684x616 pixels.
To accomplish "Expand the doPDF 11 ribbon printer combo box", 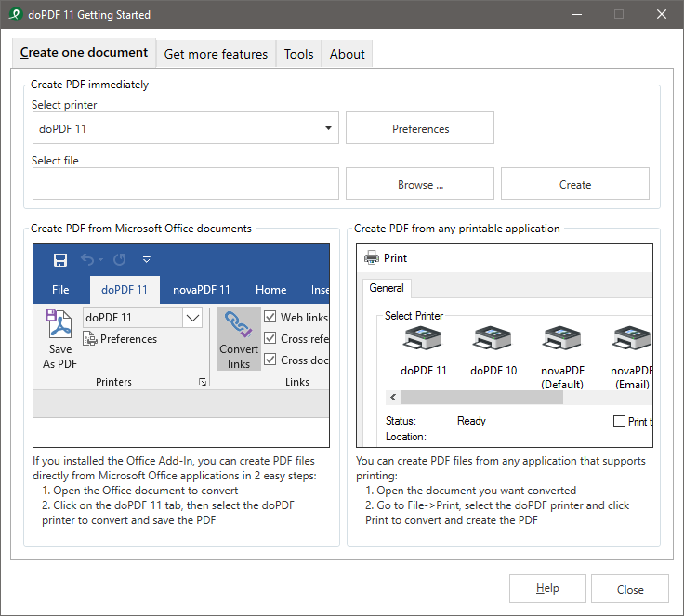I will click(x=192, y=318).
